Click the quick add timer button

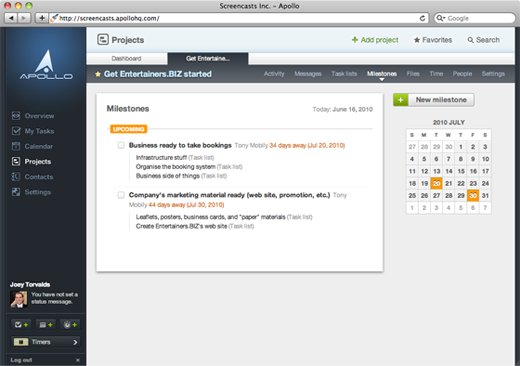(70, 324)
